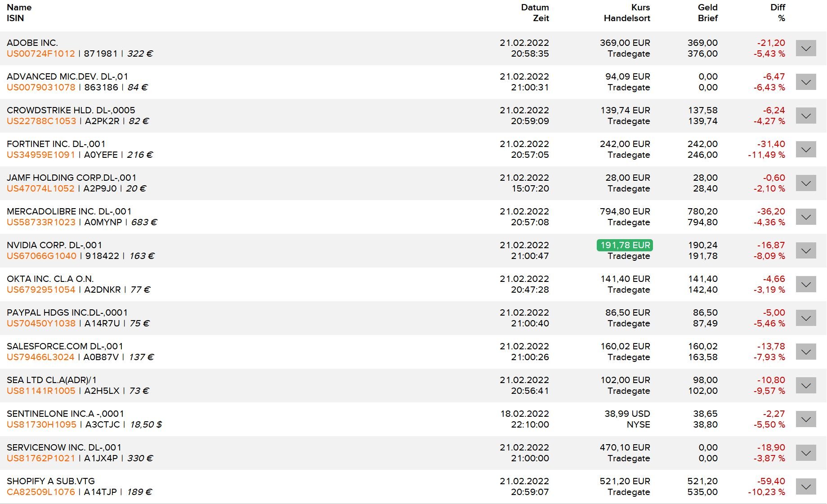Toggle the SENTINELONE row chevron
Screen dimensions: 827x504
tap(805, 419)
